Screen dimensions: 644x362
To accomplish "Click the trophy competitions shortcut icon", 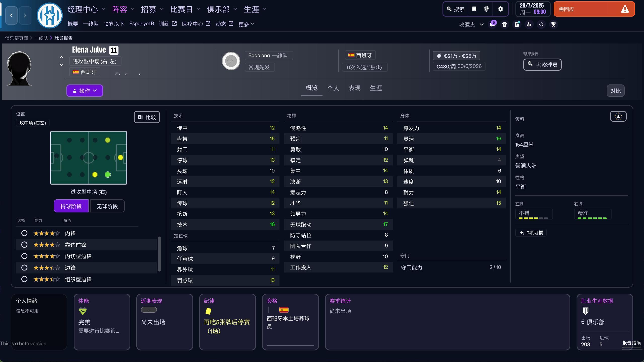I will 553,24.
